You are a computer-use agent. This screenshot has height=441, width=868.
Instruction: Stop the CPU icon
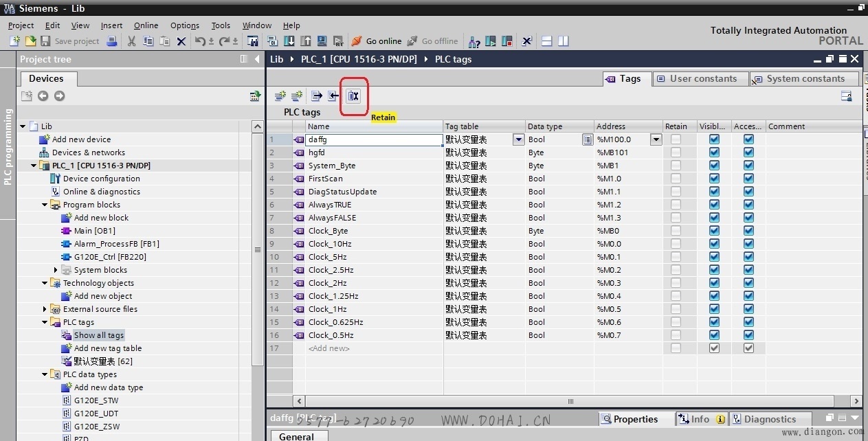(507, 41)
